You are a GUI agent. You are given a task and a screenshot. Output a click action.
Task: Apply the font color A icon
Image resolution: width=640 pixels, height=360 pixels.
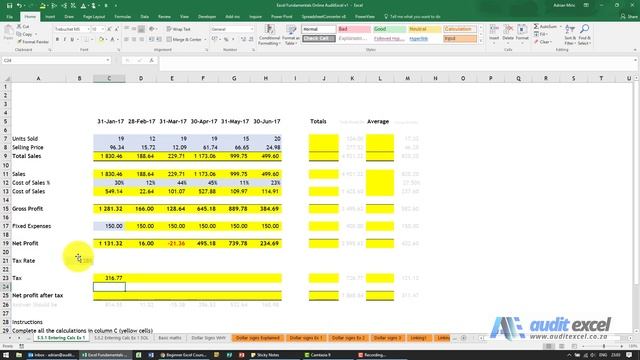click(113, 40)
